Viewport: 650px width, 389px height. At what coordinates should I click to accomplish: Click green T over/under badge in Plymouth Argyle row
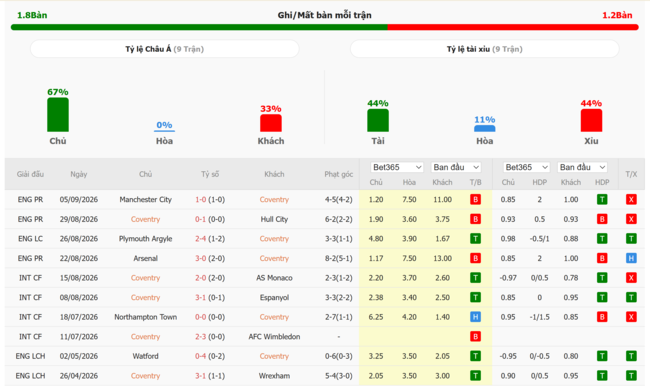(631, 238)
